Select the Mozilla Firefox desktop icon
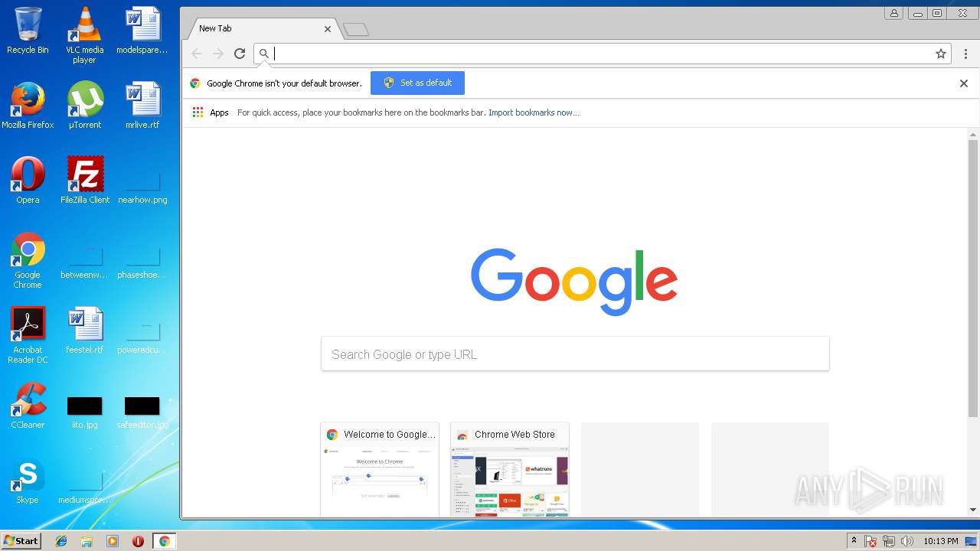Image resolution: width=980 pixels, height=551 pixels. pos(28,105)
